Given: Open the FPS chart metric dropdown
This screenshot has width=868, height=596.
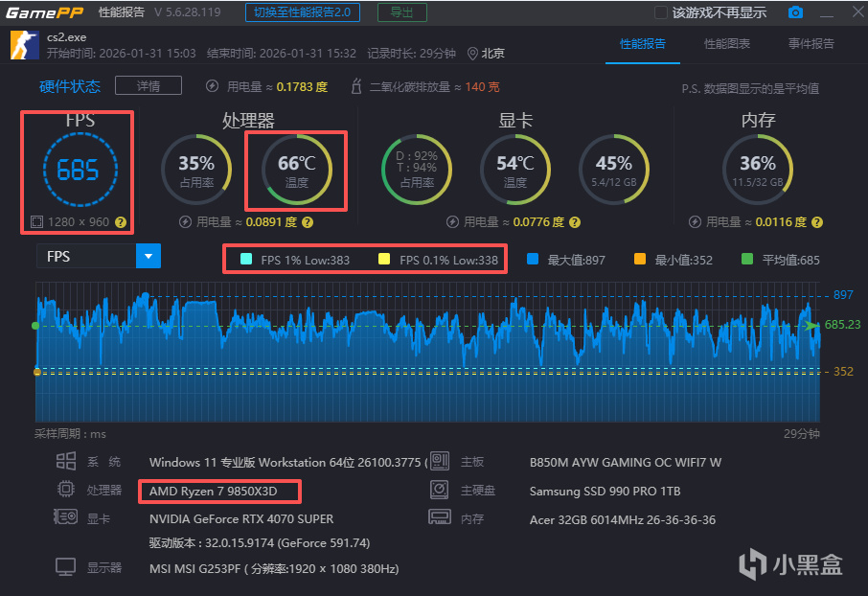Looking at the screenshot, I should (x=148, y=256).
